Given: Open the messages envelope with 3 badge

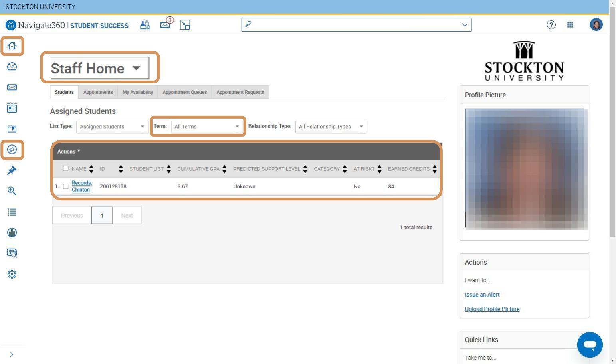Looking at the screenshot, I should pyautogui.click(x=166, y=24).
